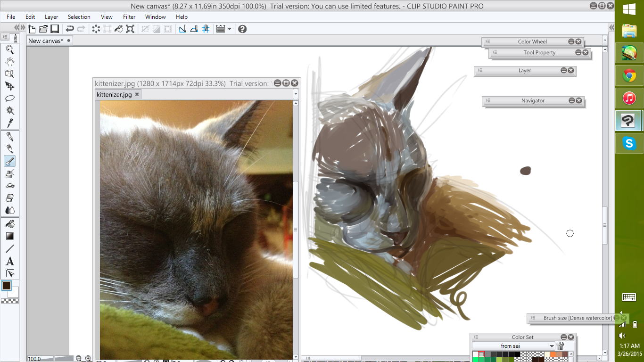Toggle Snap to Grid
Viewport: 644px width, 362px height.
pyautogui.click(x=206, y=29)
